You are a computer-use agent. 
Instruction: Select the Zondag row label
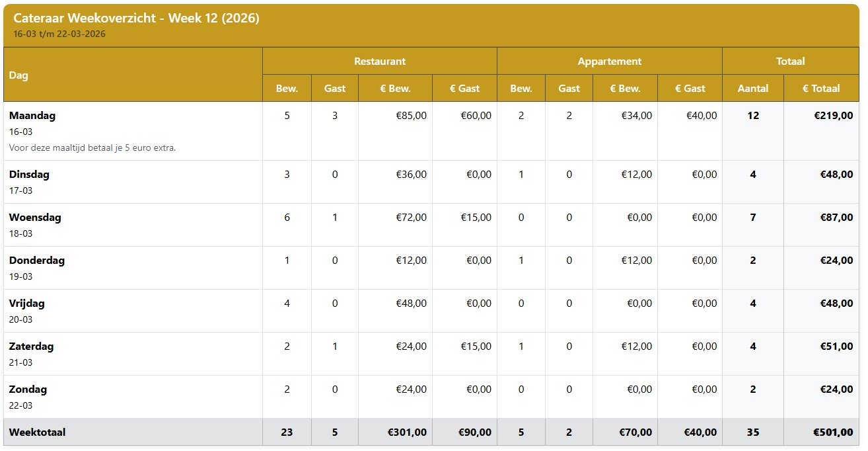click(28, 389)
